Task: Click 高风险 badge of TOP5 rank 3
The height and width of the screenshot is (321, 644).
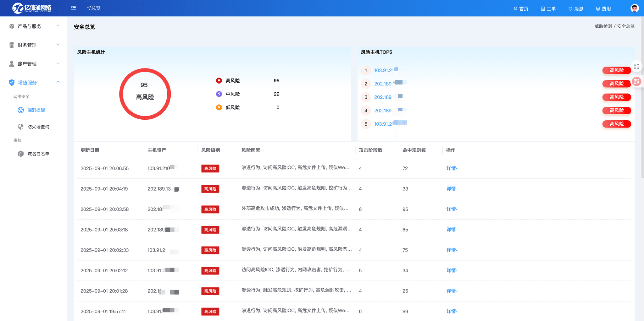Action: (616, 97)
